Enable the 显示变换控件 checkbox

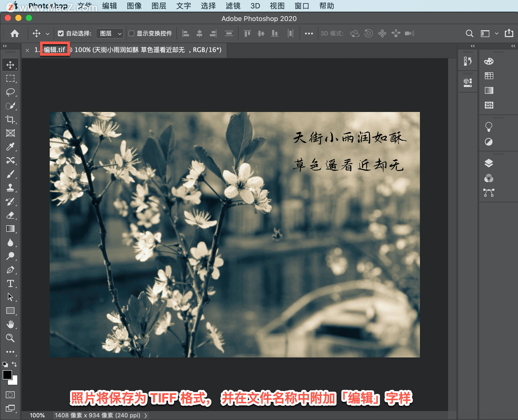click(x=131, y=33)
